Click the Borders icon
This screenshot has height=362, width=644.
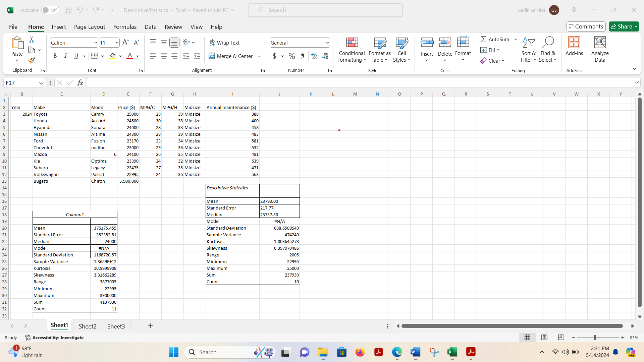(95, 56)
